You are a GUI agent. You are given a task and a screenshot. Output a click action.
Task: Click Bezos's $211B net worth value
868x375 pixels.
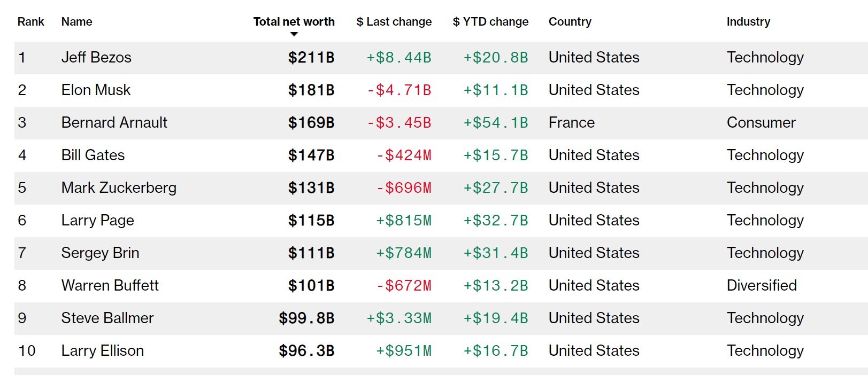click(311, 58)
